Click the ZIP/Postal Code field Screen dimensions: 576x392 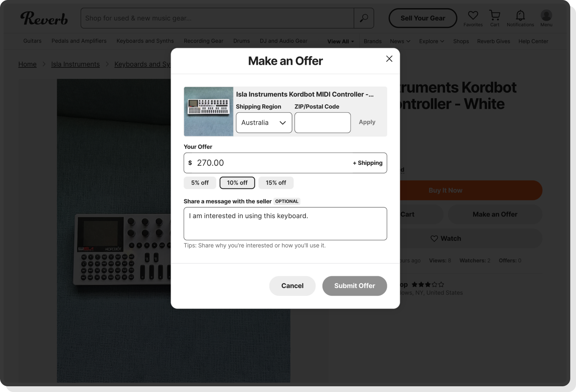tap(322, 123)
